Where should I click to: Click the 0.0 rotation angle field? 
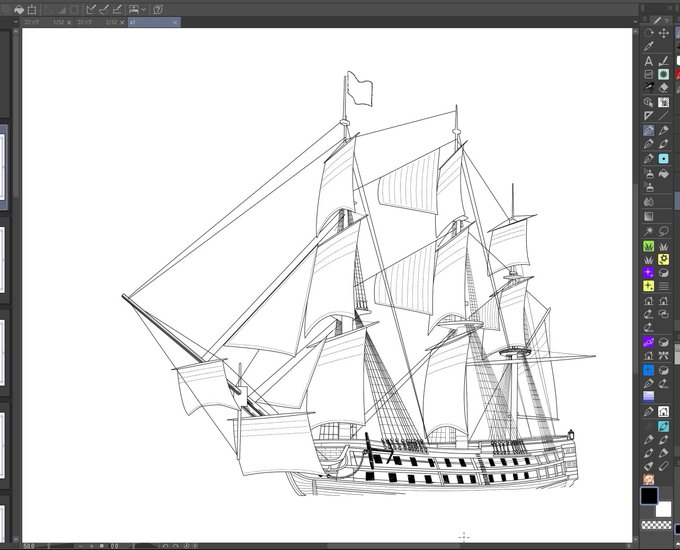pos(115,546)
